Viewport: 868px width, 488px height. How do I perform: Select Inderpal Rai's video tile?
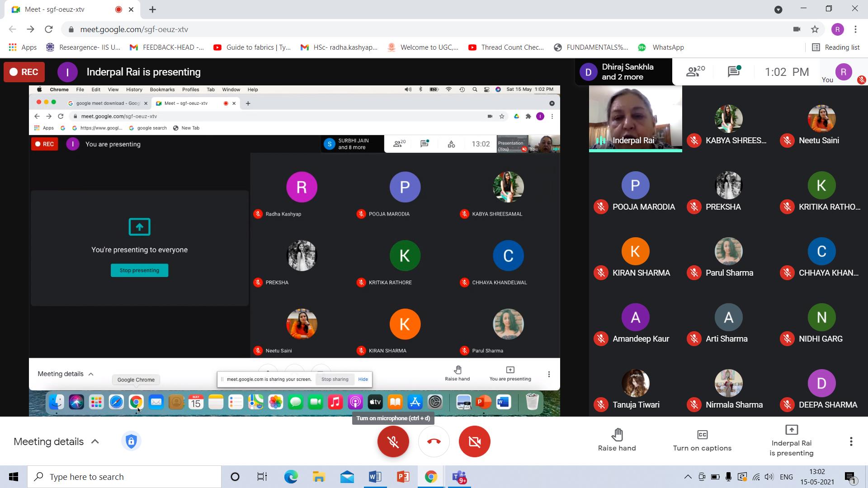[635, 118]
